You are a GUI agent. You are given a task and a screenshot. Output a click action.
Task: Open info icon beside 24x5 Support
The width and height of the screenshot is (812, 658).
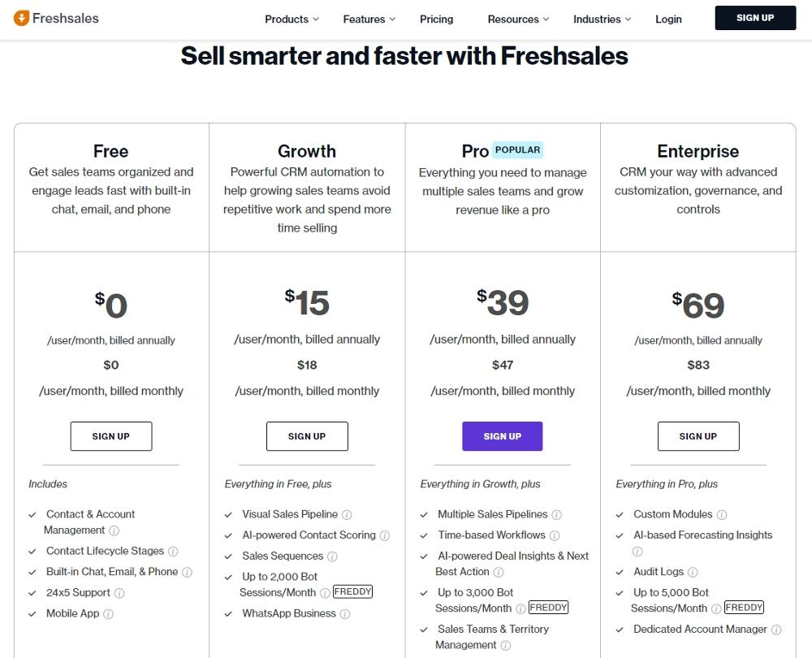pyautogui.click(x=119, y=593)
